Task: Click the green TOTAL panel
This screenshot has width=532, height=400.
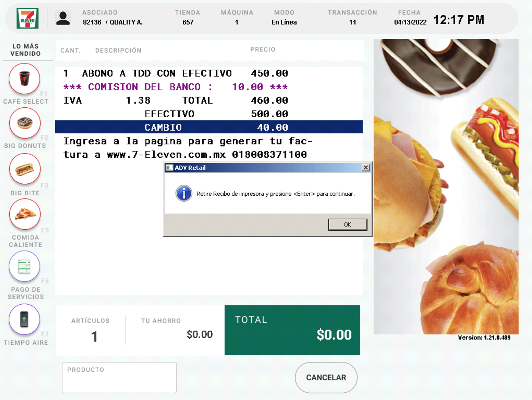Action: (292, 330)
